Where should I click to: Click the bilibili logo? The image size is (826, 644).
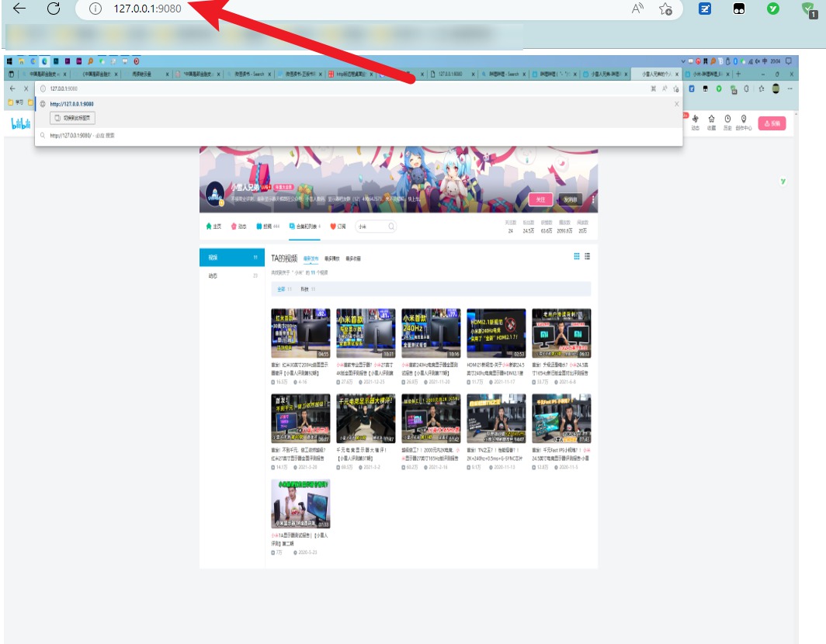tap(20, 123)
